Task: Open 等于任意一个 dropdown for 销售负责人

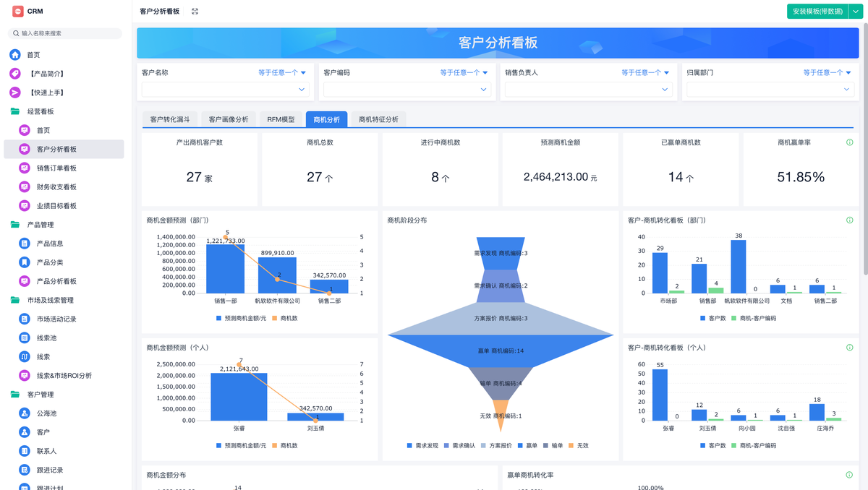Action: pos(645,72)
